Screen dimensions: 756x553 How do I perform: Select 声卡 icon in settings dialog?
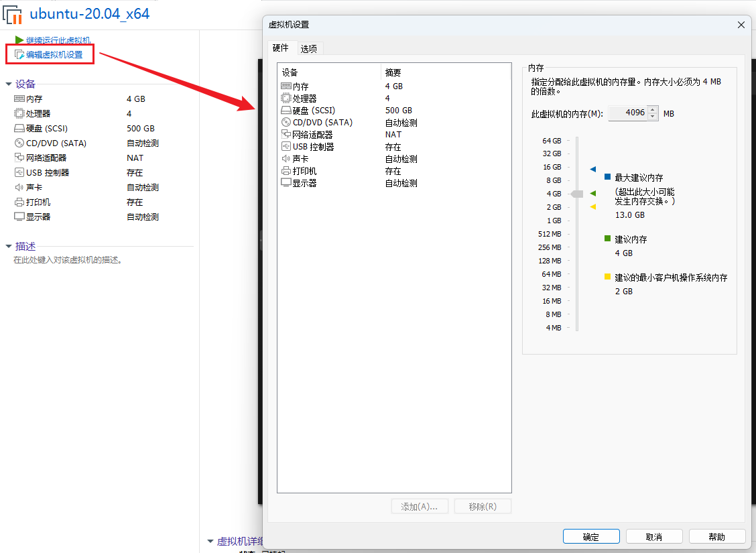click(286, 159)
